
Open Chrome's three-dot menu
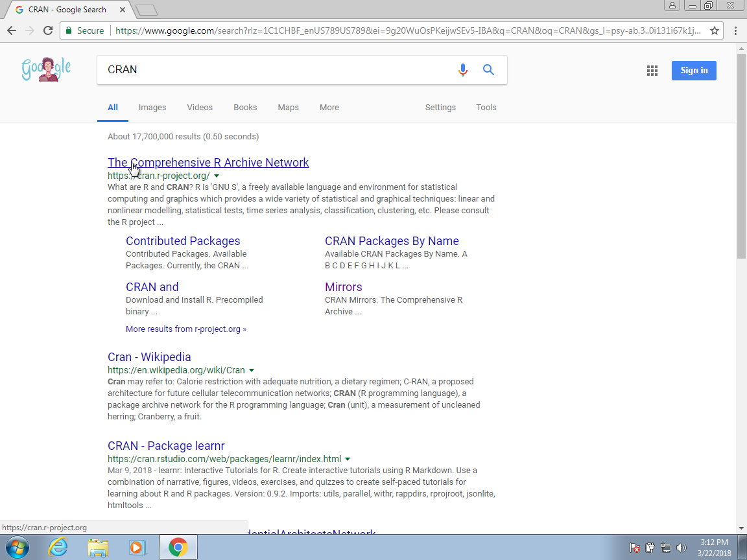[x=735, y=30]
